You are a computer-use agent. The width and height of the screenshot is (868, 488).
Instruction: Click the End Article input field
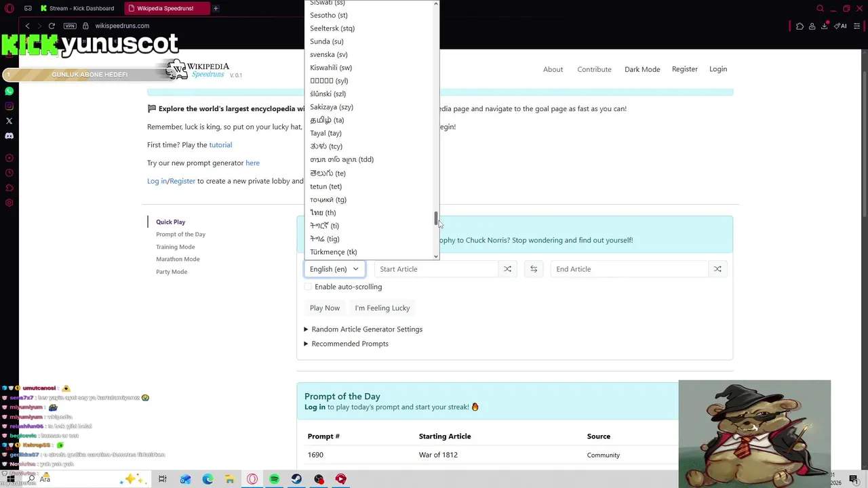coord(629,269)
